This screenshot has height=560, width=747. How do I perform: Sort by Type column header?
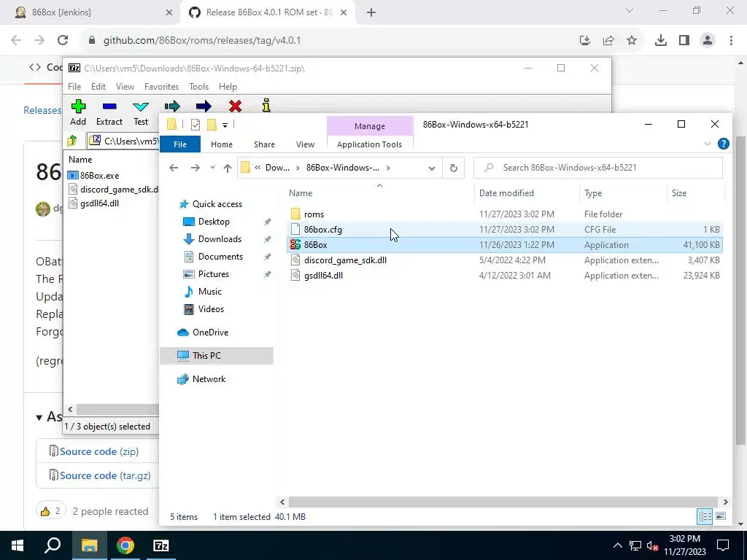(622, 193)
